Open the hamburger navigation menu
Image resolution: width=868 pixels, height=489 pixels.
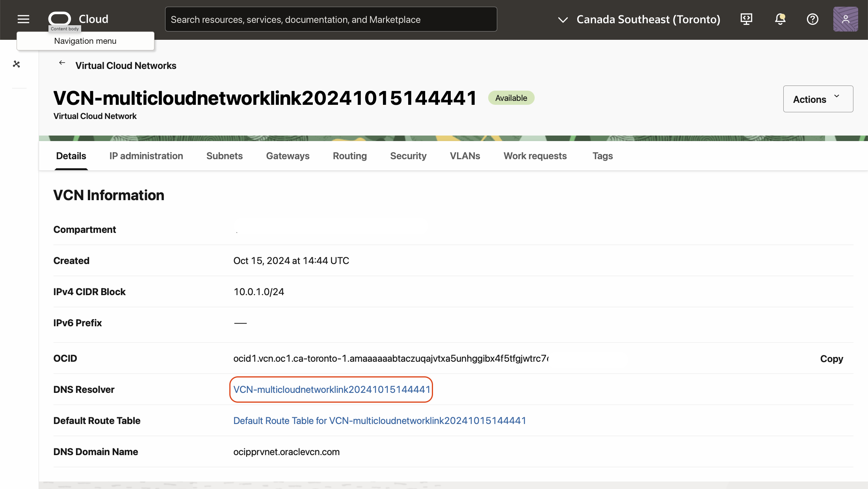pos(23,19)
